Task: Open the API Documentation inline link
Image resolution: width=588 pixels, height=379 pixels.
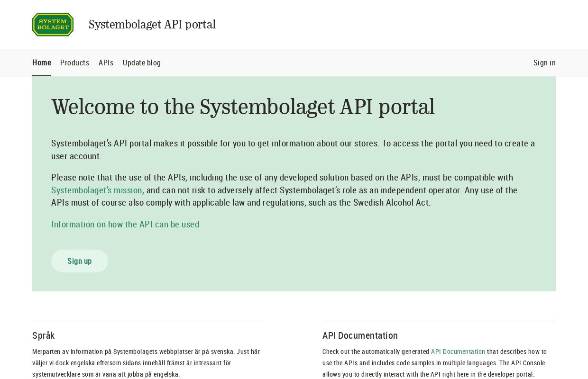Action: (458, 352)
